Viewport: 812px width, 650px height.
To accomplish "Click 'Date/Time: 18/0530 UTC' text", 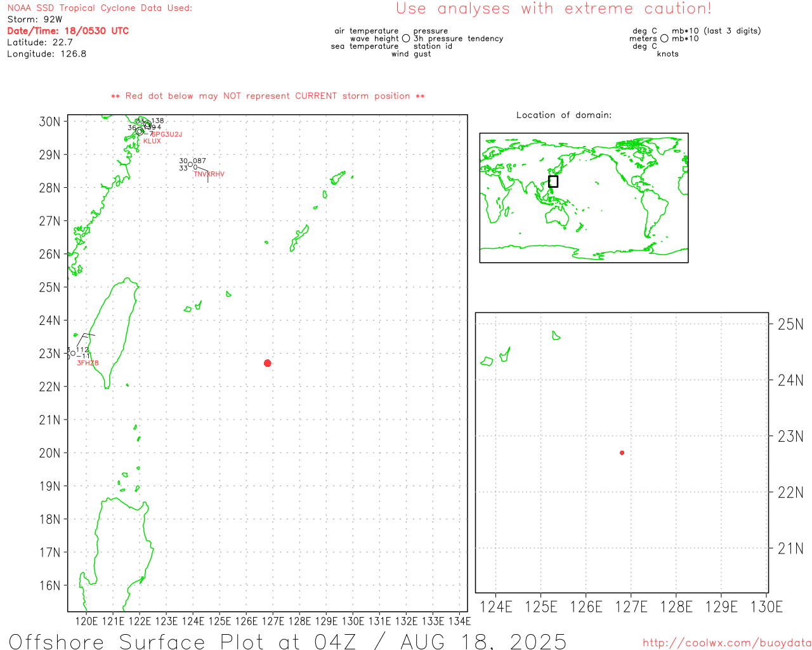I will click(68, 30).
